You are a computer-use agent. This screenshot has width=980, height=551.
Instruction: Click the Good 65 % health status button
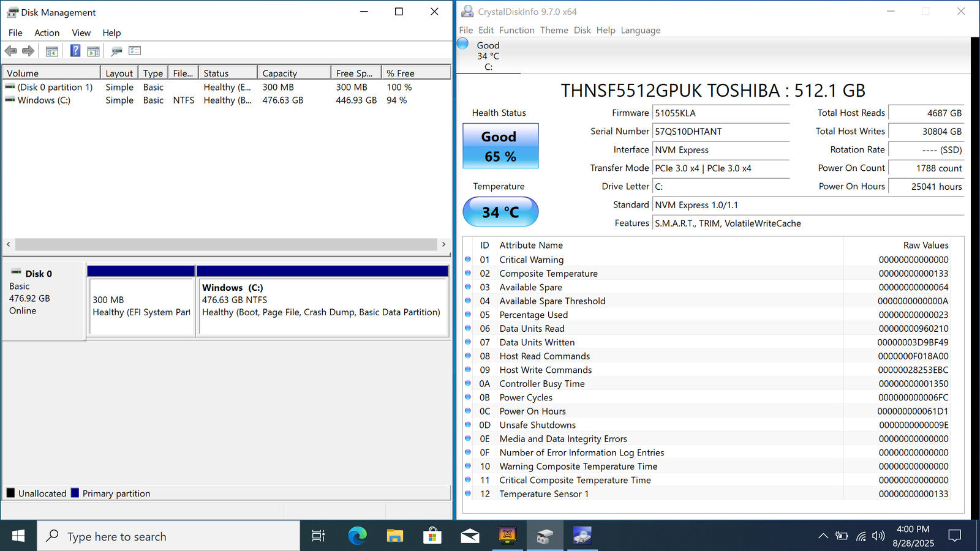pos(500,146)
